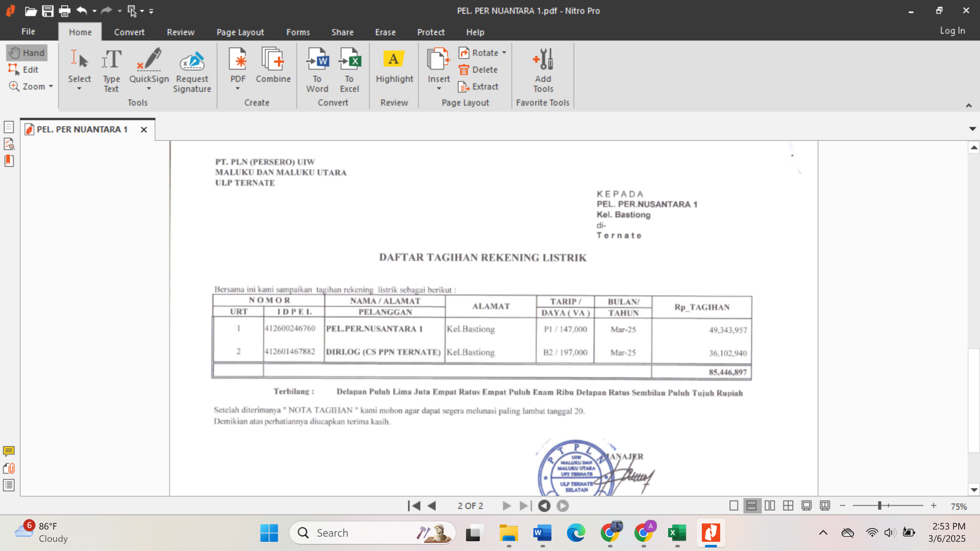
Task: Open Customize Quick Access Toolbar dropdown
Action: coord(151,11)
